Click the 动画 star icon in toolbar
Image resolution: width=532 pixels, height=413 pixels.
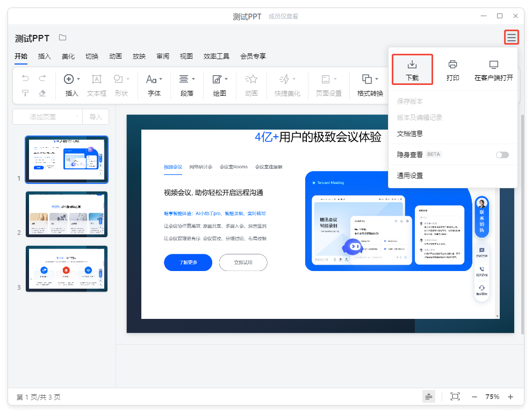[x=251, y=79]
